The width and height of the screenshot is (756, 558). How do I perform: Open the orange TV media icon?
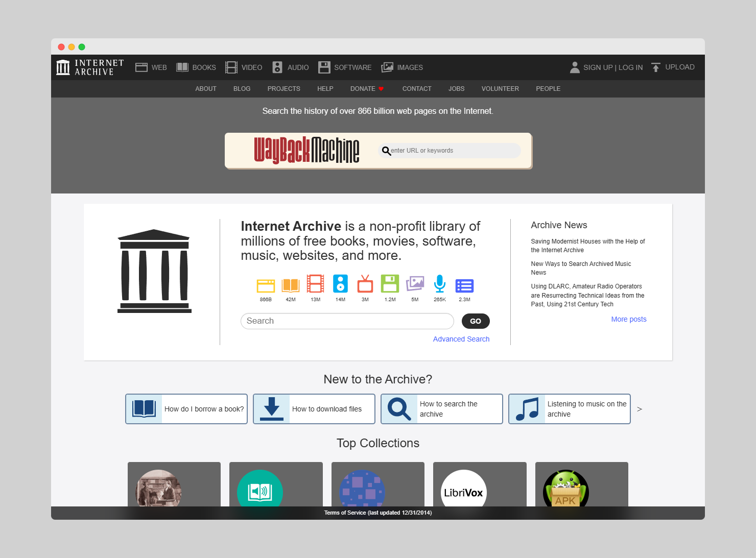click(x=365, y=284)
